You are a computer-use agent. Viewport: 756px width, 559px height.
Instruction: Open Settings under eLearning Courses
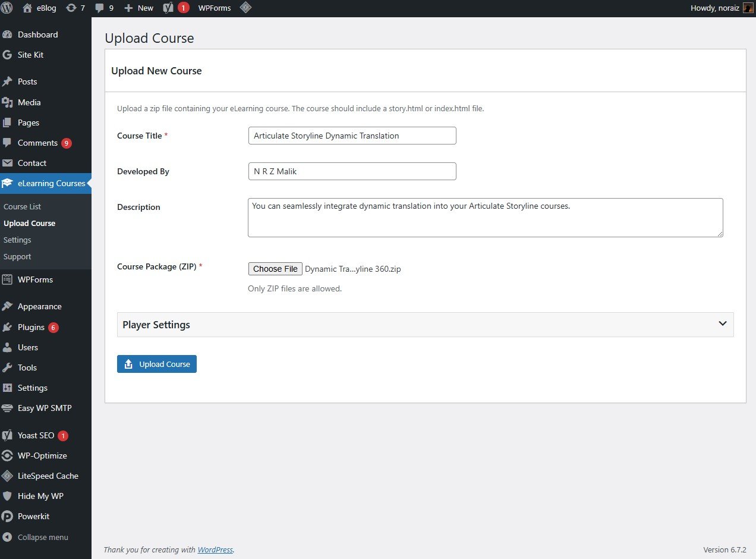pyautogui.click(x=17, y=240)
